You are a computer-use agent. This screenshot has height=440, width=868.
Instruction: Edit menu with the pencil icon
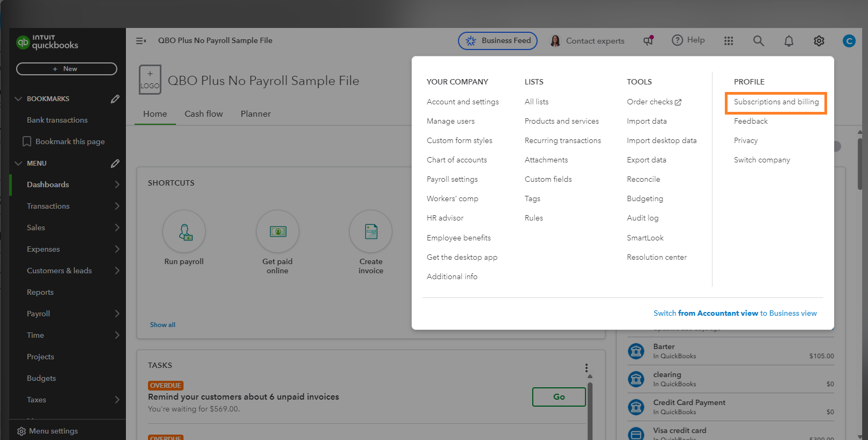(x=115, y=164)
